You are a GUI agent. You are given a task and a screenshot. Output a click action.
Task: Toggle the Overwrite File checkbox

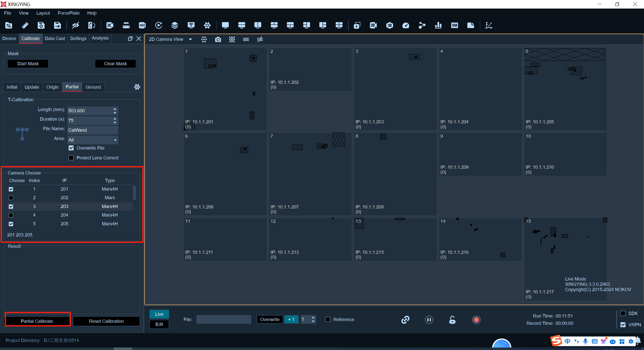tap(71, 148)
